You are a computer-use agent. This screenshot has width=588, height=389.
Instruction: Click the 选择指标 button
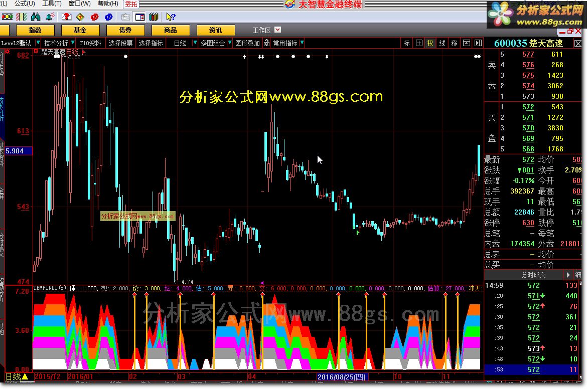[151, 43]
